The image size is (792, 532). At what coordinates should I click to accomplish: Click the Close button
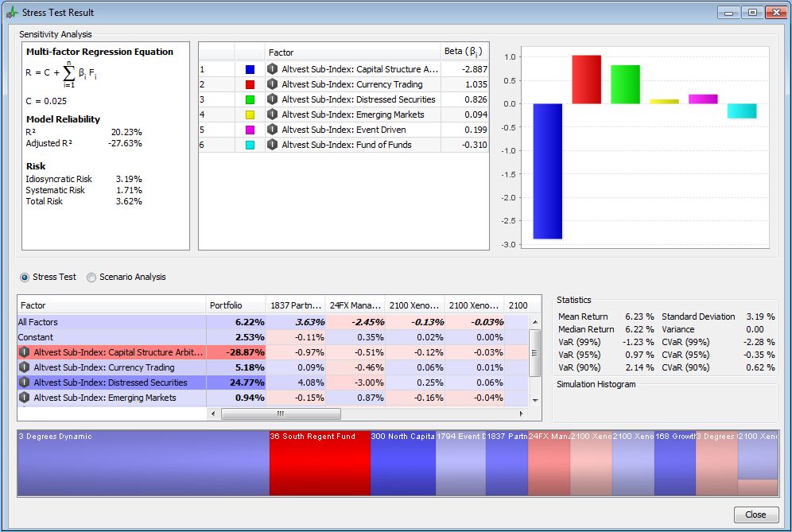click(x=755, y=515)
